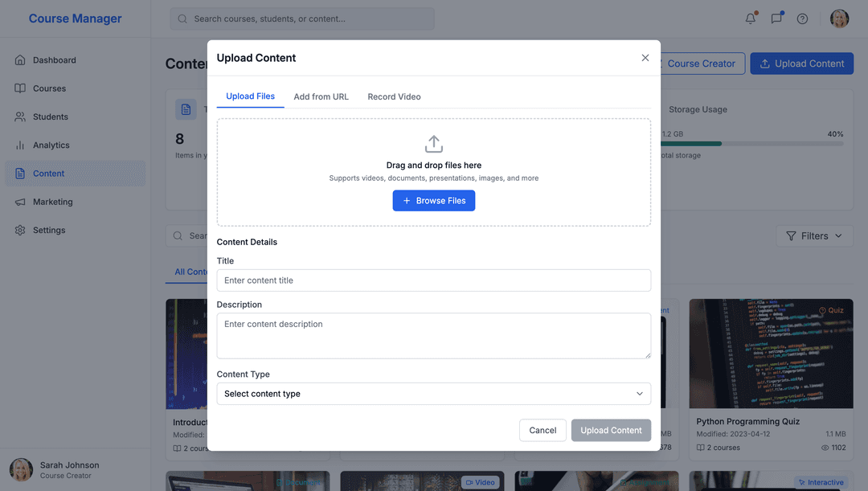Open the Filters dropdown

point(814,235)
